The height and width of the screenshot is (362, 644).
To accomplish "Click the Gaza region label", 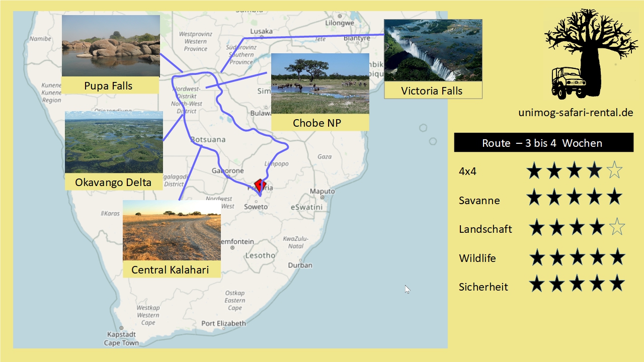I will (x=325, y=157).
